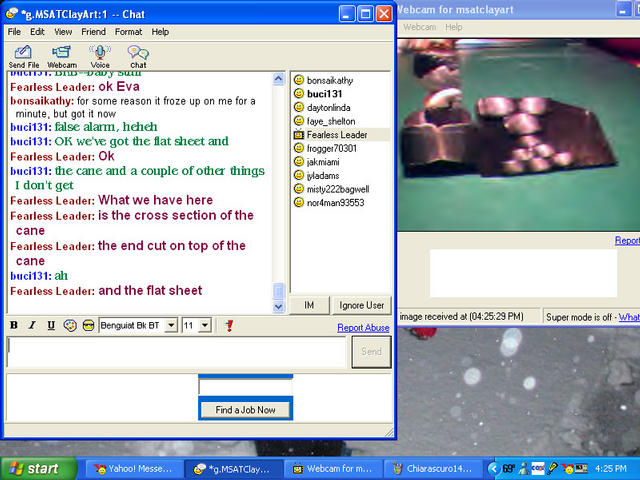
Task: Click the pen tray icon
Action: tap(553, 468)
